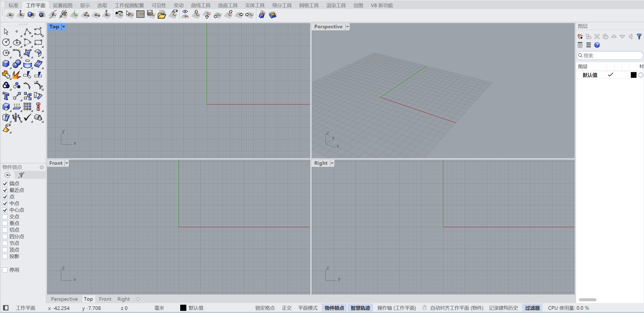Enable the 四分点 snap

(x=5, y=236)
